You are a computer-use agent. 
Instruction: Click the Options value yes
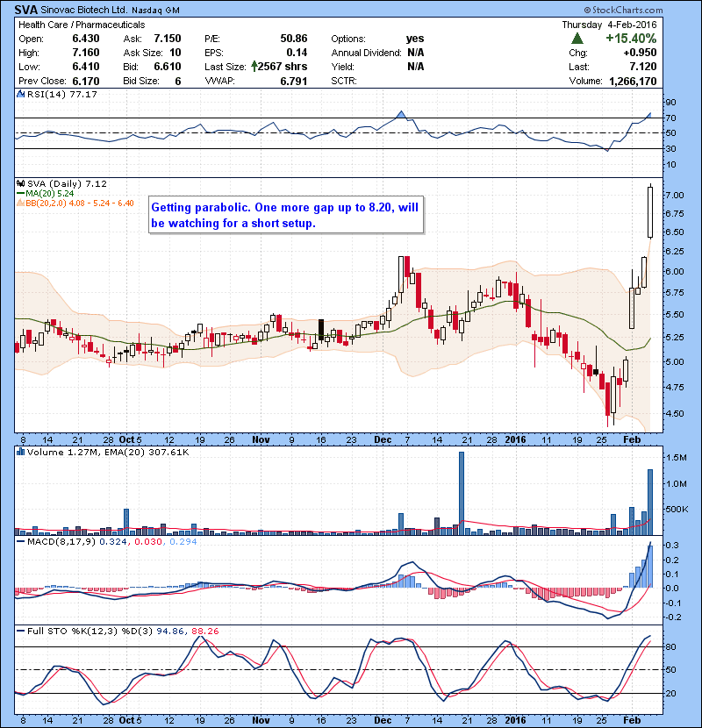(415, 39)
